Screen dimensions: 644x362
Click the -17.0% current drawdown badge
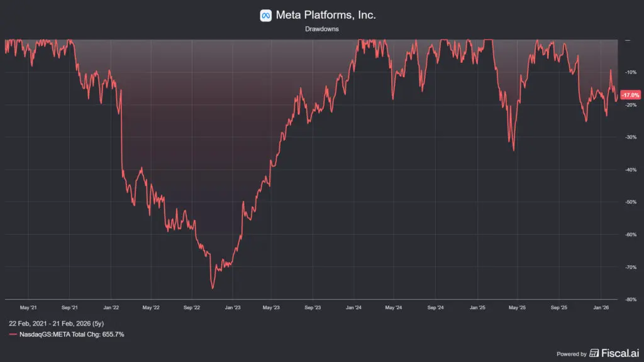click(630, 95)
